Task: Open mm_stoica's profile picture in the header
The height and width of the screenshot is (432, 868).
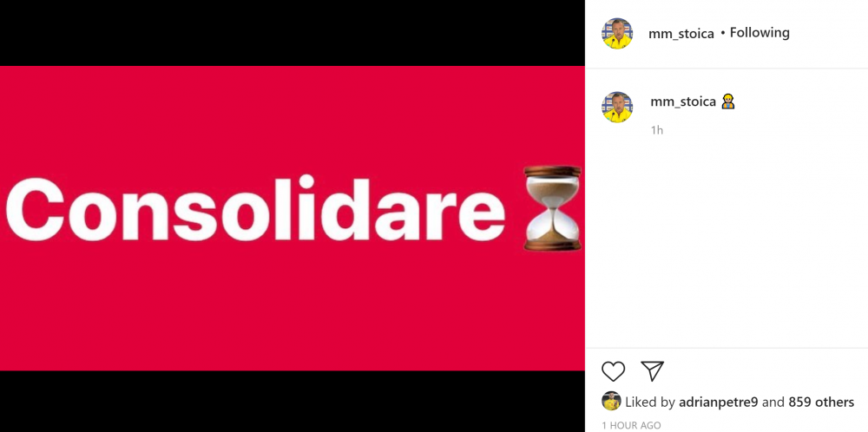Action: 617,33
